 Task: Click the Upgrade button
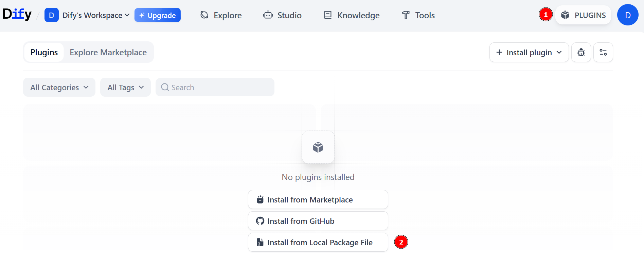(158, 15)
